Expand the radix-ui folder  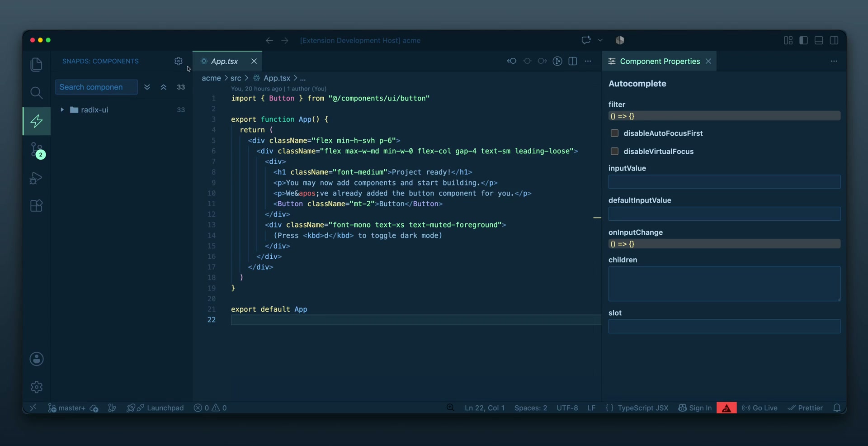click(62, 109)
